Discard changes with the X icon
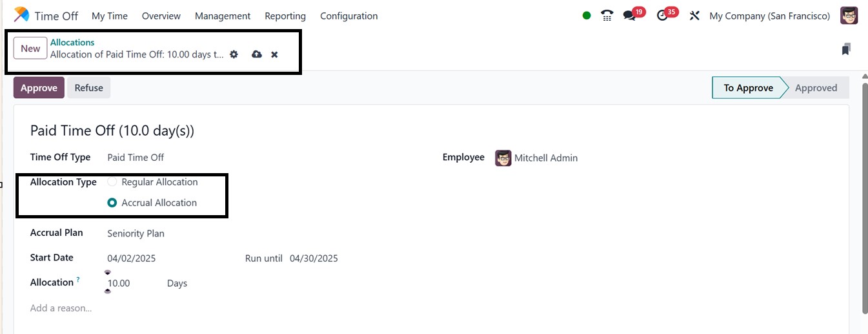This screenshot has width=868, height=334. [x=274, y=54]
